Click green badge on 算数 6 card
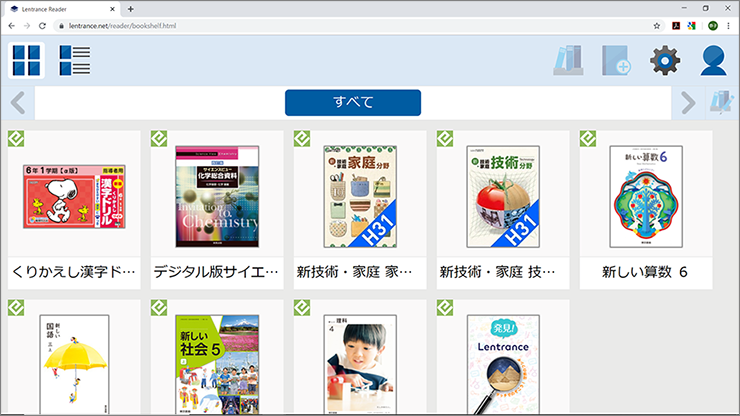The height and width of the screenshot is (416, 740). pos(588,139)
